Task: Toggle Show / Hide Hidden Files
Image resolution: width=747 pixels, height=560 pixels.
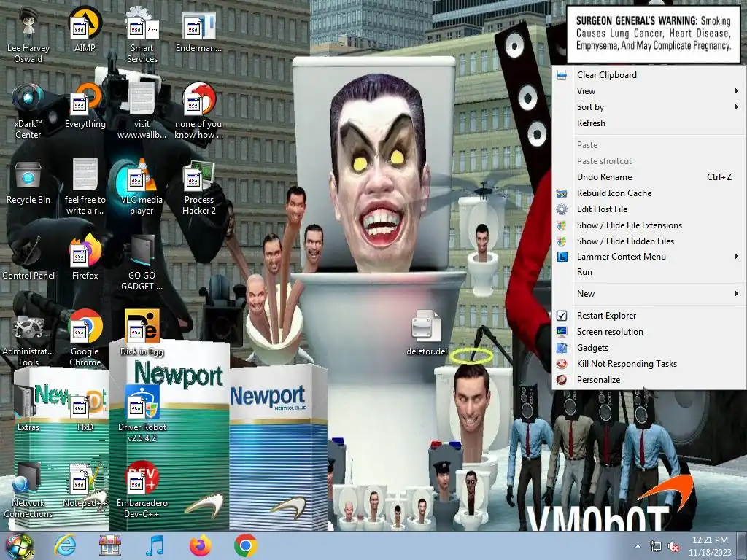Action: click(649, 241)
